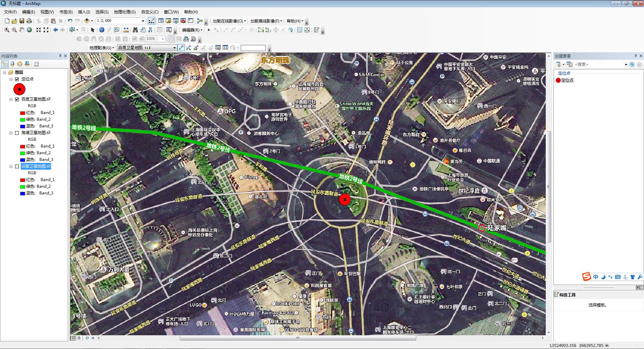Click the Sogou input method icon
The width and height of the screenshot is (644, 349).
tap(587, 277)
